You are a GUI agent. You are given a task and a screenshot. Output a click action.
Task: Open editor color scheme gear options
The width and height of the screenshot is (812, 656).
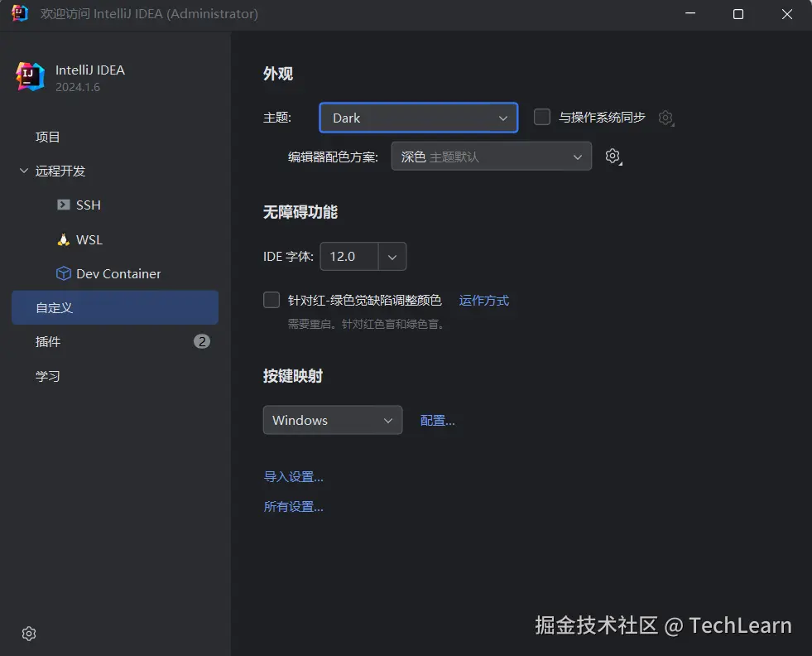(613, 156)
